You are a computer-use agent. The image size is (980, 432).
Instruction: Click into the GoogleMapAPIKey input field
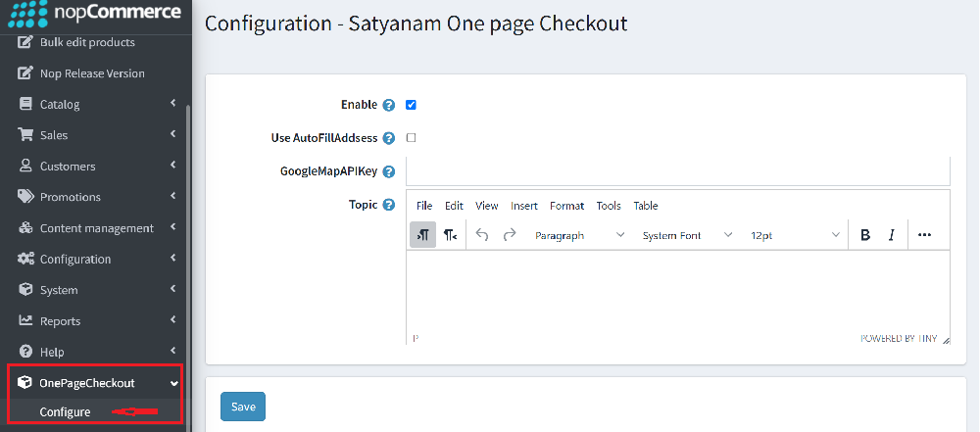point(678,171)
